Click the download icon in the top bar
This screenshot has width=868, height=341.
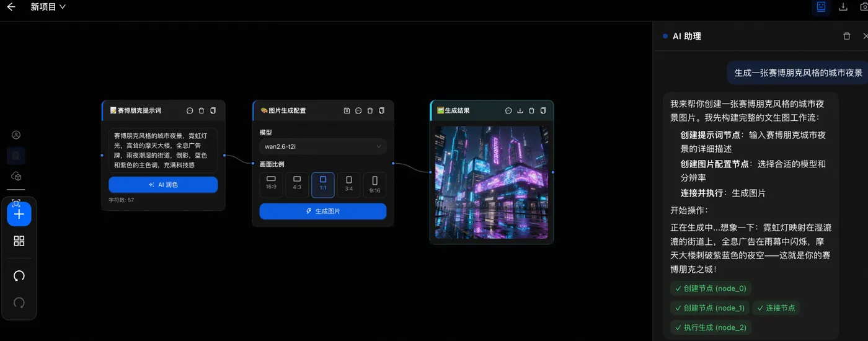[843, 7]
